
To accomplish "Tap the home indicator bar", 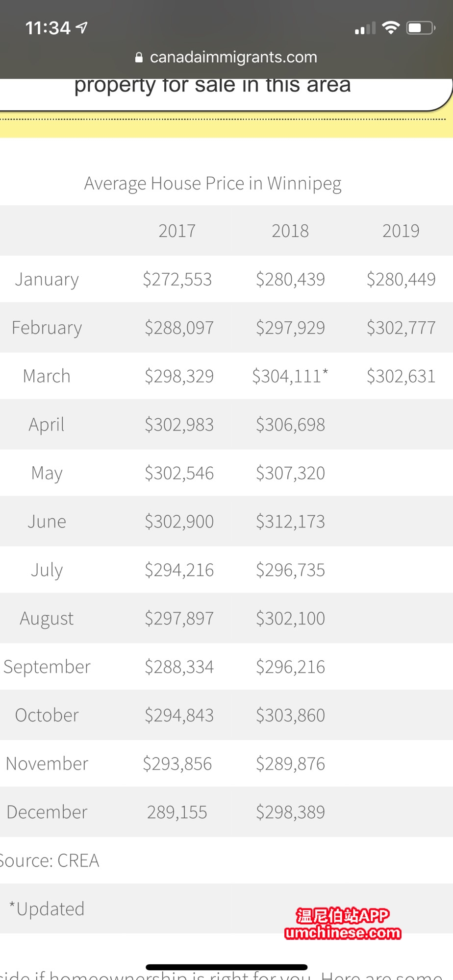I will click(x=226, y=967).
